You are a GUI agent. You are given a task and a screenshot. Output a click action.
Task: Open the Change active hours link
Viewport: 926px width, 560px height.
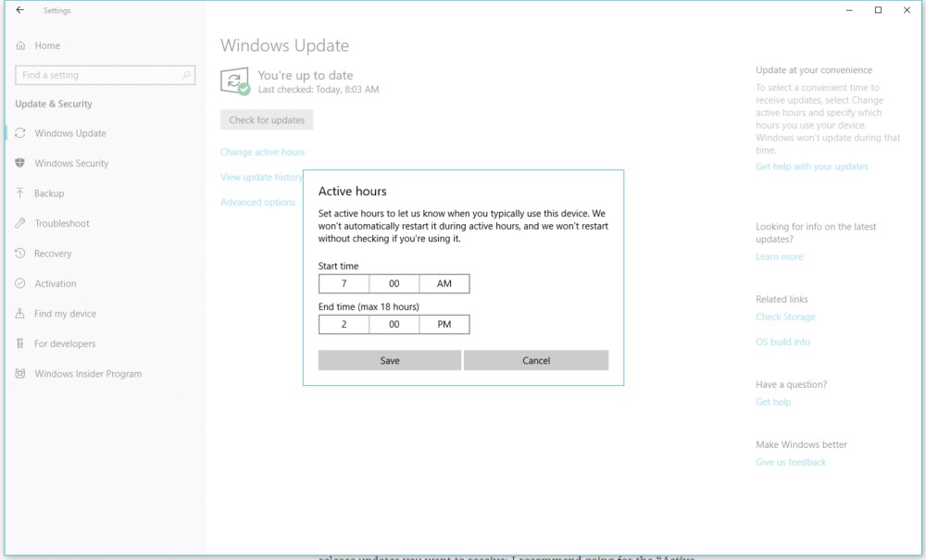(x=263, y=152)
